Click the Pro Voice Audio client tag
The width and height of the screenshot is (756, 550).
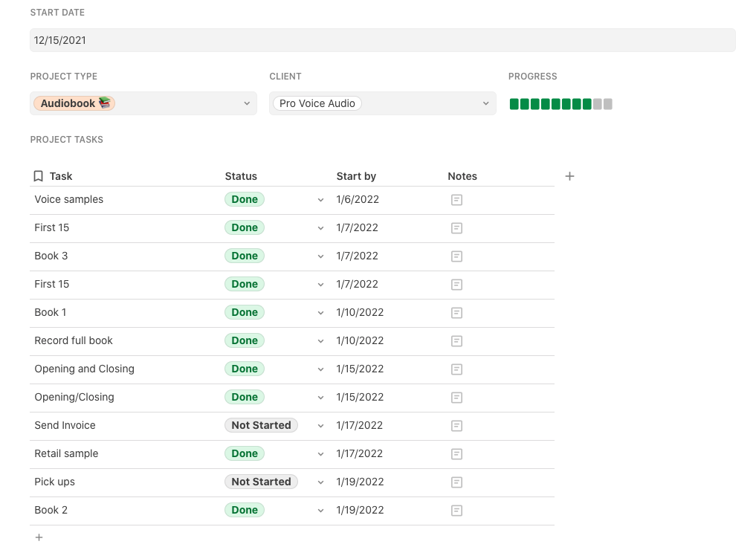317,103
